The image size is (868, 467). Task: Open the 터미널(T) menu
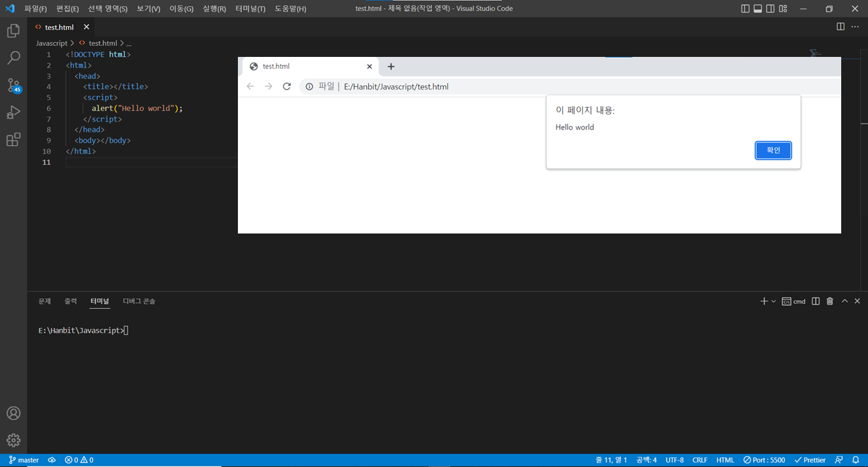coord(250,9)
